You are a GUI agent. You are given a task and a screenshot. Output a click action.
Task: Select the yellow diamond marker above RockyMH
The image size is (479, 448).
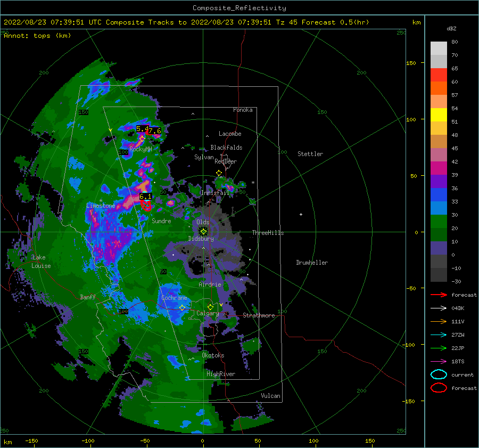[x=142, y=139]
